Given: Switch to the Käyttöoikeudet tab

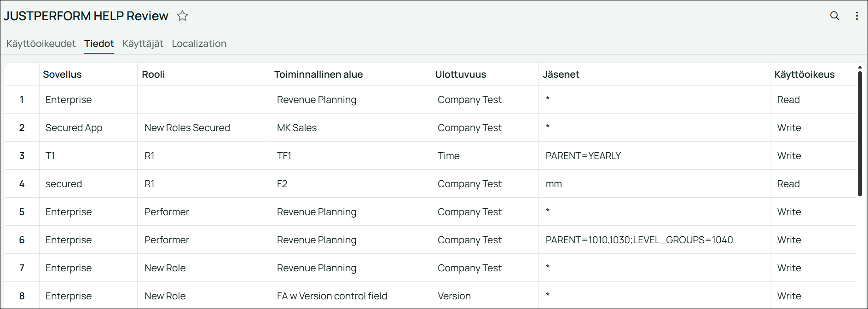Looking at the screenshot, I should [41, 44].
